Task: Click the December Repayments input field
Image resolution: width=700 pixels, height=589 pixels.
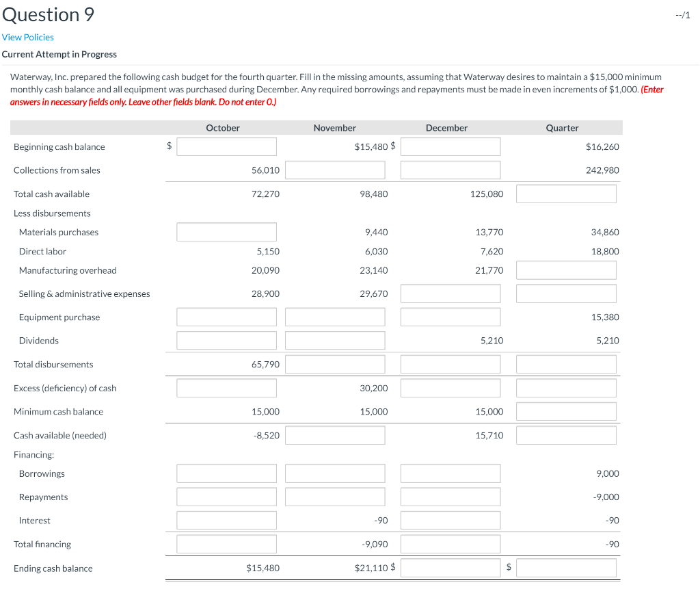Action: click(x=450, y=496)
